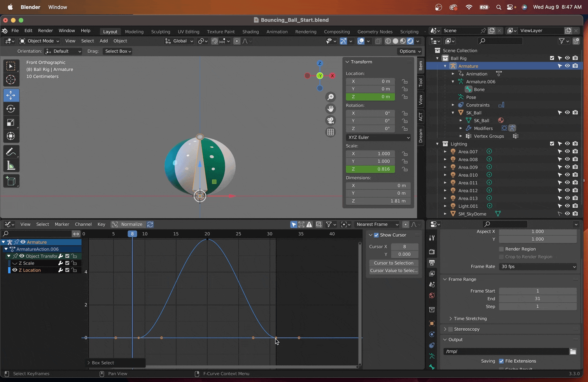Click the pan hand viewport icon

tap(331, 109)
